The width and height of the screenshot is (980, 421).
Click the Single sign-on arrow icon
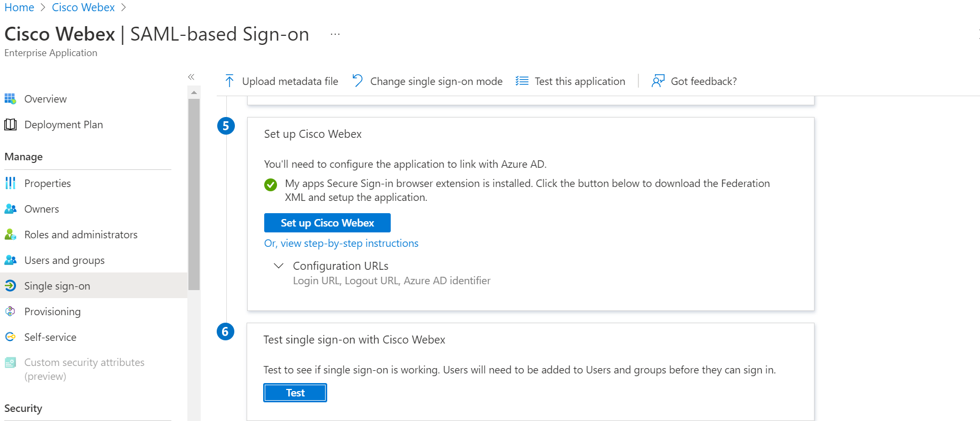(x=10, y=286)
